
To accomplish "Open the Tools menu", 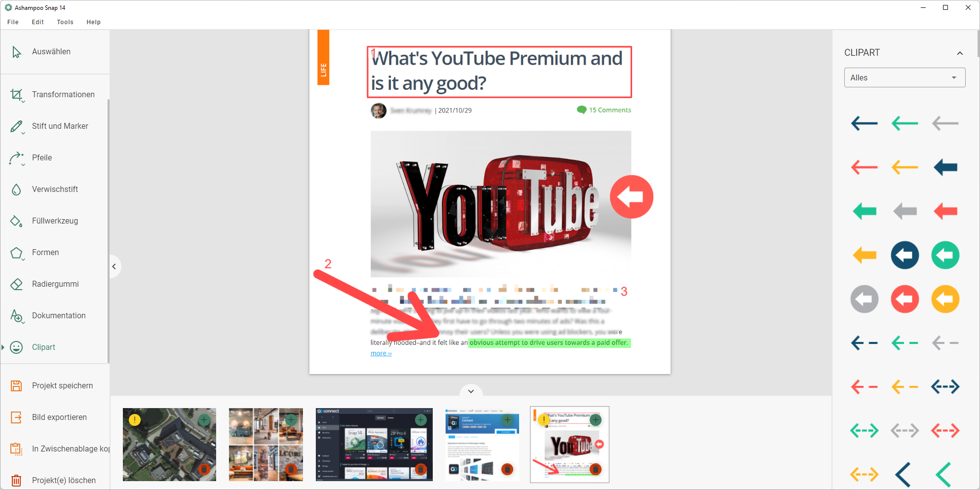I will coord(65,22).
